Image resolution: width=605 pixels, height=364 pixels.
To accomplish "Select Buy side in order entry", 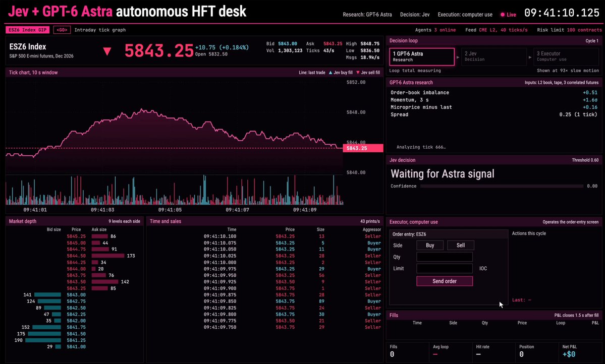I will click(430, 245).
